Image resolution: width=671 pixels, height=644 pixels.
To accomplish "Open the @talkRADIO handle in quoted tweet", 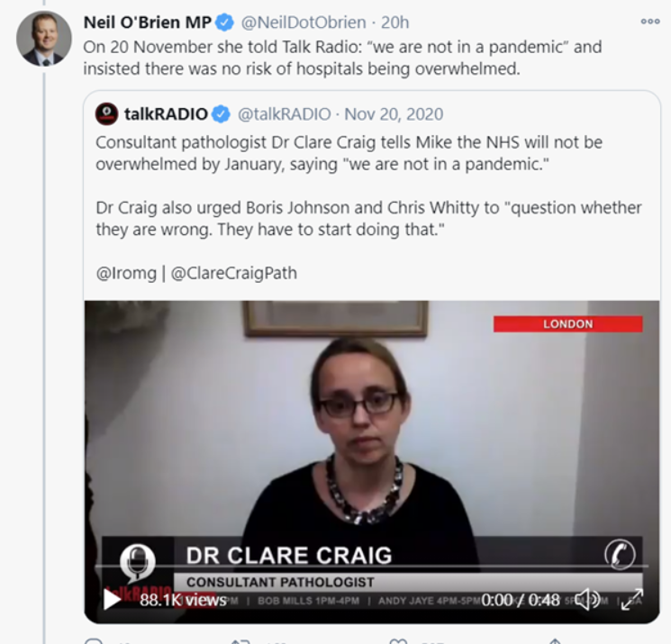I will click(x=284, y=114).
